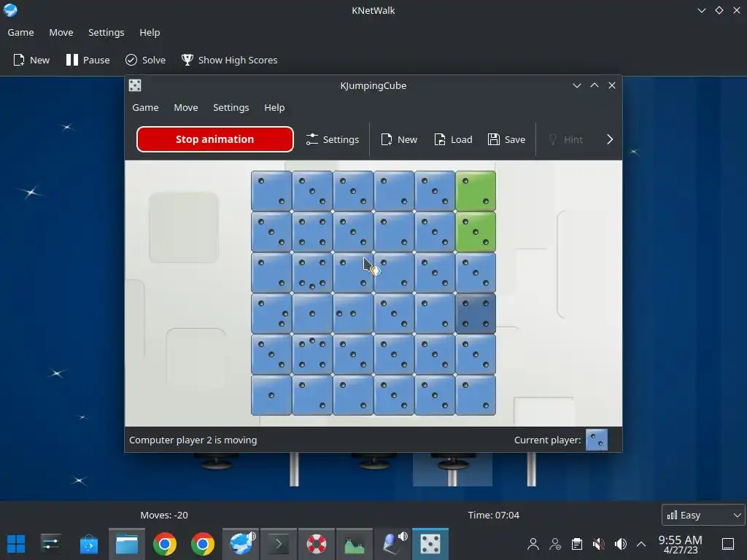Click the user profile tray icon
Viewport: 747px width, 560px height.
click(533, 544)
